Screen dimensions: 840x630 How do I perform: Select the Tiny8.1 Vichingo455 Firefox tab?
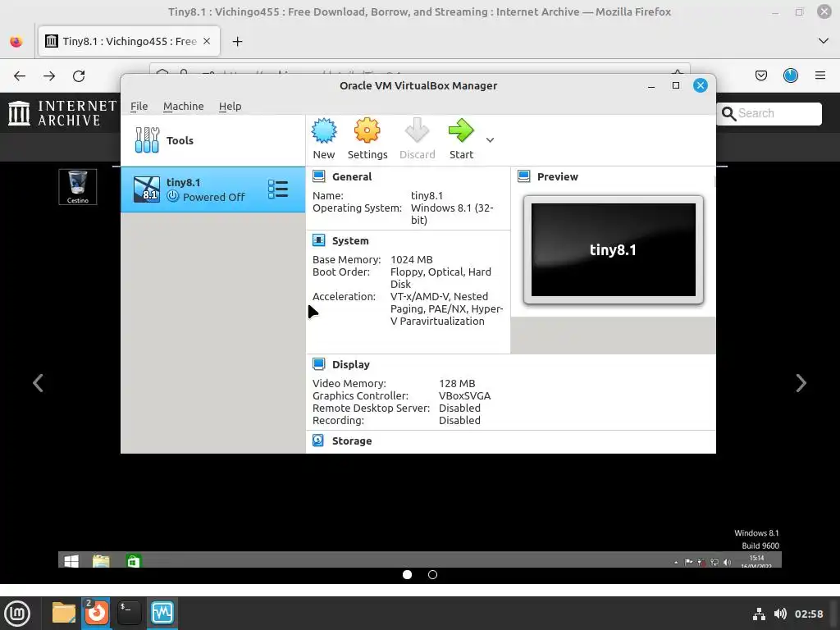click(x=129, y=41)
